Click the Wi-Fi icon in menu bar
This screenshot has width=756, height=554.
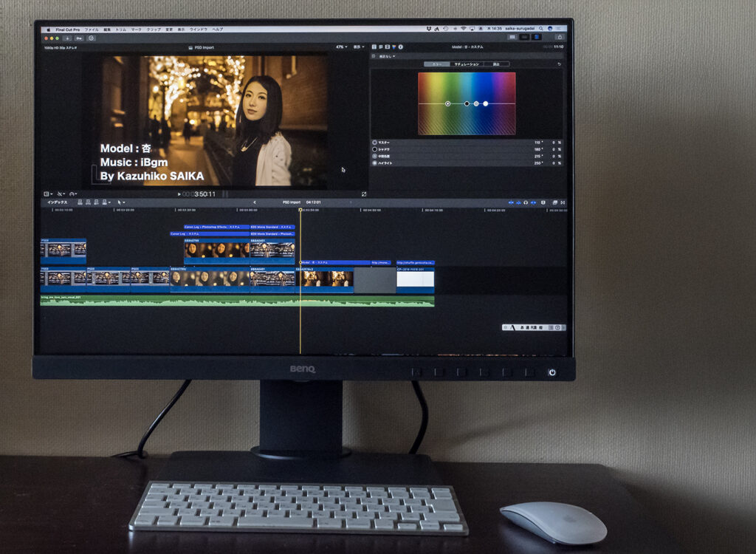point(464,29)
